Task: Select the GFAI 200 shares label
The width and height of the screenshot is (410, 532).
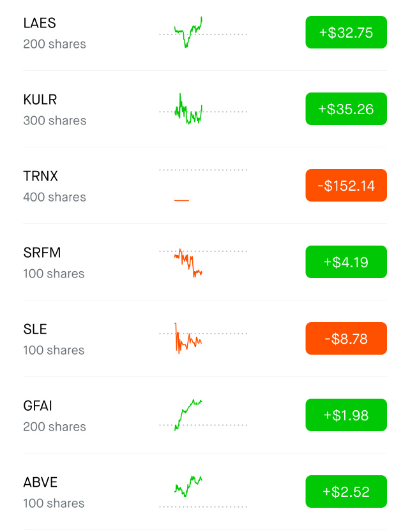Action: coord(54,427)
